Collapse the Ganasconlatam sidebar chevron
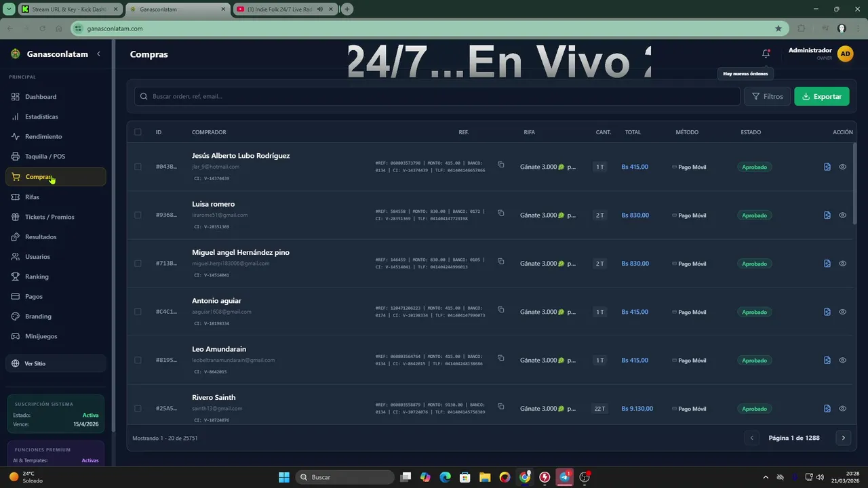The width and height of the screenshot is (868, 488). tap(98, 54)
